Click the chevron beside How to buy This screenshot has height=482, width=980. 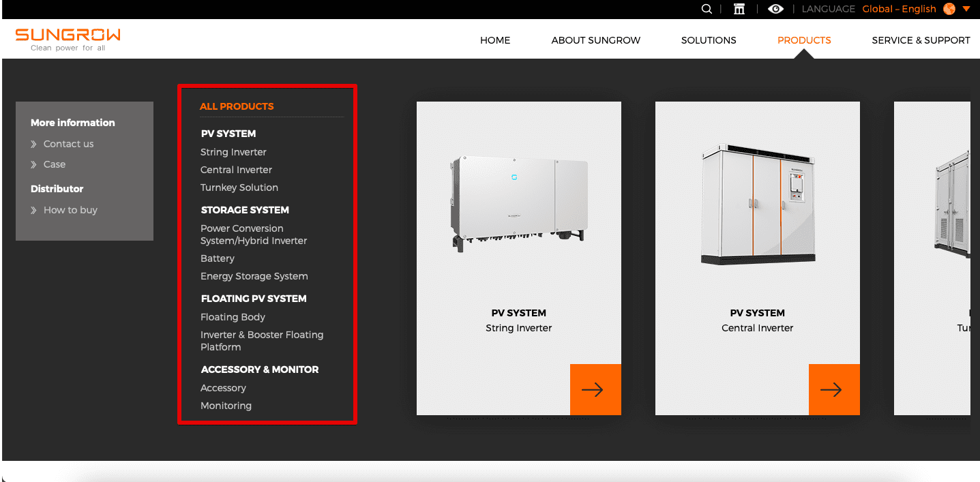[x=34, y=210]
